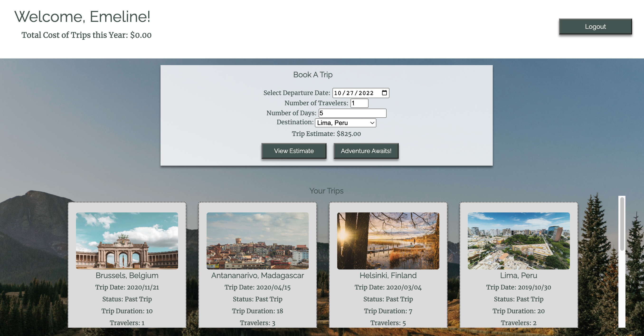Click the Helsinki, Finland card title
The image size is (644, 336).
tap(388, 275)
